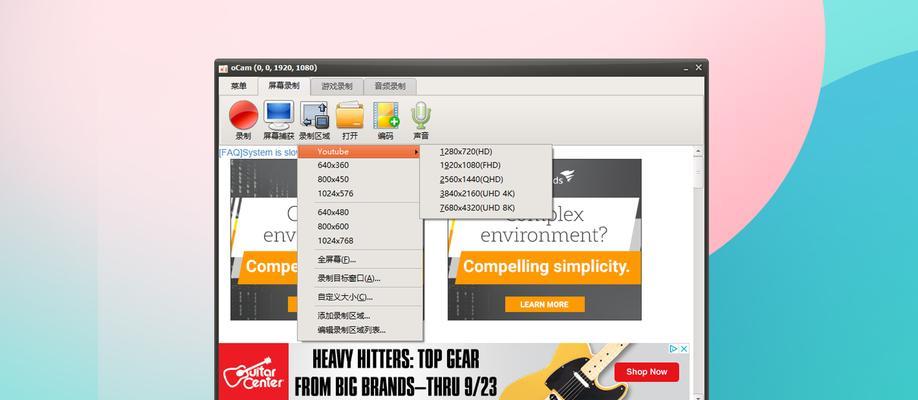The width and height of the screenshot is (918, 400).
Task: Switch to the 音频录制 tab
Action: click(x=390, y=86)
